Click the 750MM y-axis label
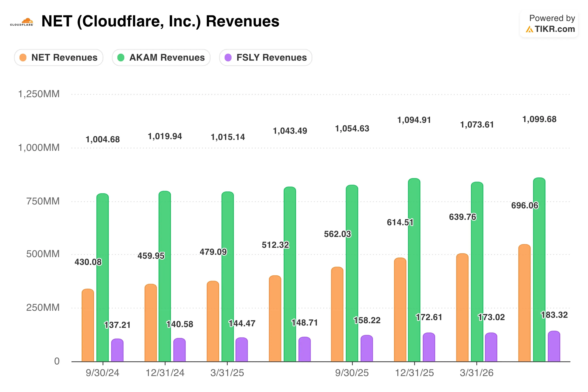Image resolution: width=588 pixels, height=392 pixels. click(43, 201)
